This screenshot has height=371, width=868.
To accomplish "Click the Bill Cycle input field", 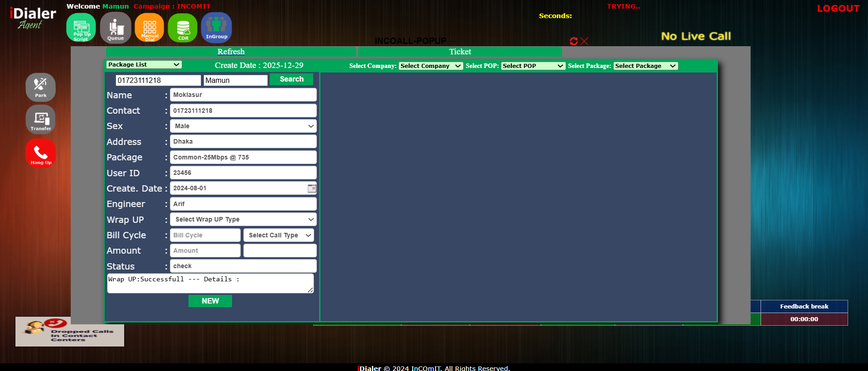I will point(205,236).
